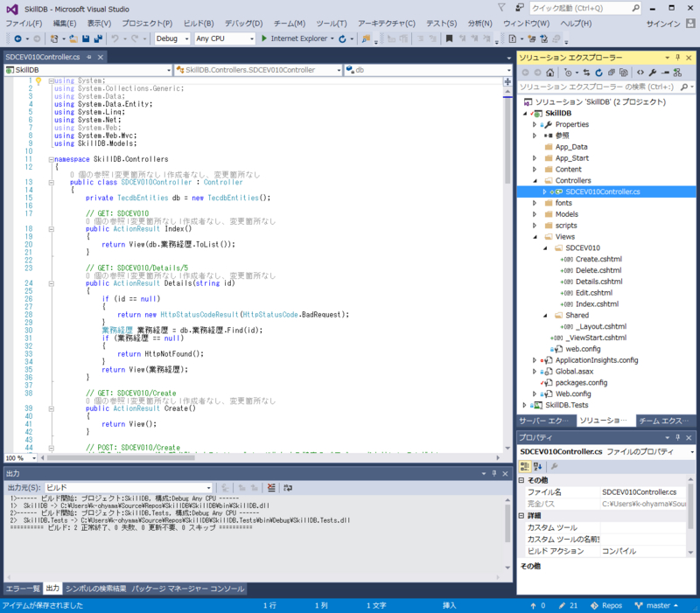Open the ツール(T) menu
700x613 pixels.
coord(332,24)
